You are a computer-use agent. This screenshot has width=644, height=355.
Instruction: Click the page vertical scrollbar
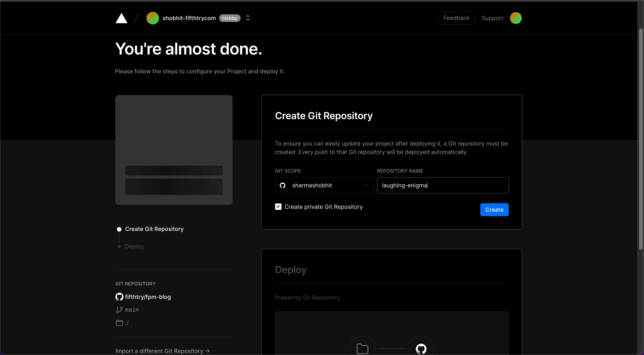640,139
